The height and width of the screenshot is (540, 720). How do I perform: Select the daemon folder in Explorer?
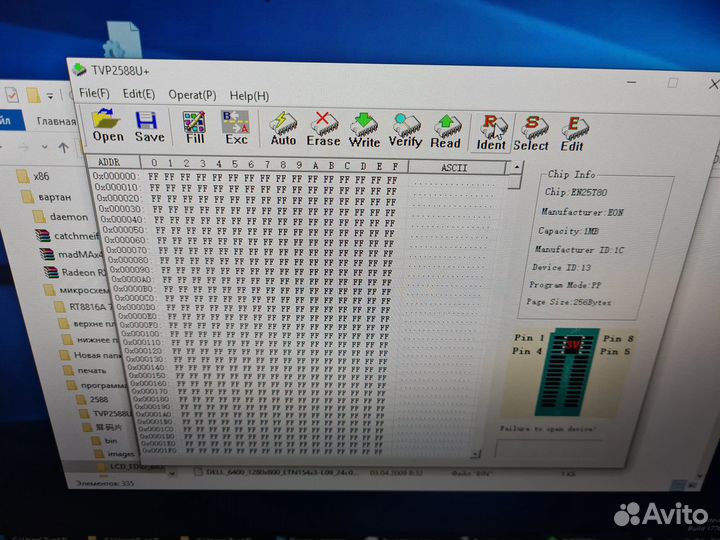(61, 217)
